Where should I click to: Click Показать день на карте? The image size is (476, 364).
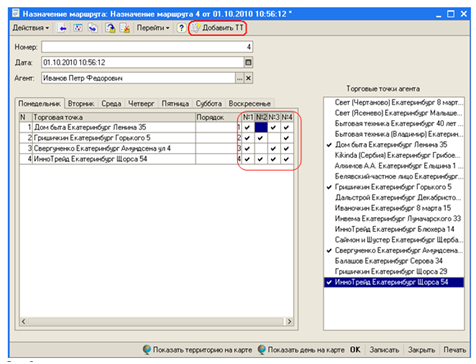pyautogui.click(x=301, y=350)
